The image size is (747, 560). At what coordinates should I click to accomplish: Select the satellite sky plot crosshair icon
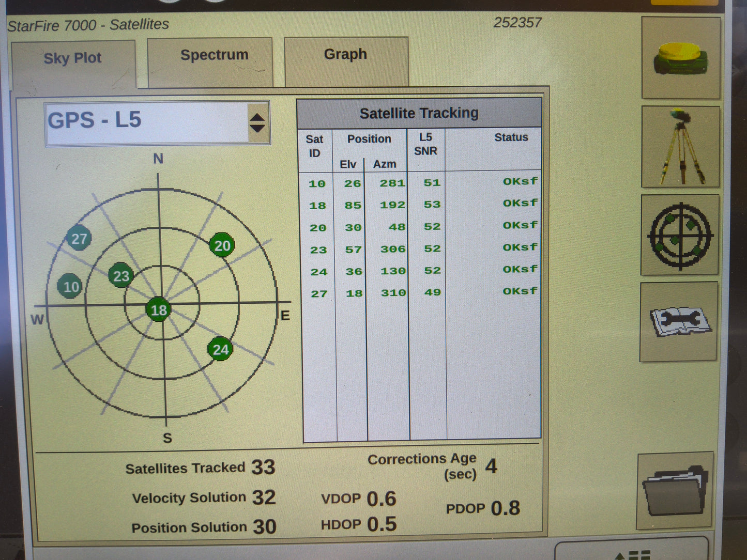(x=680, y=235)
